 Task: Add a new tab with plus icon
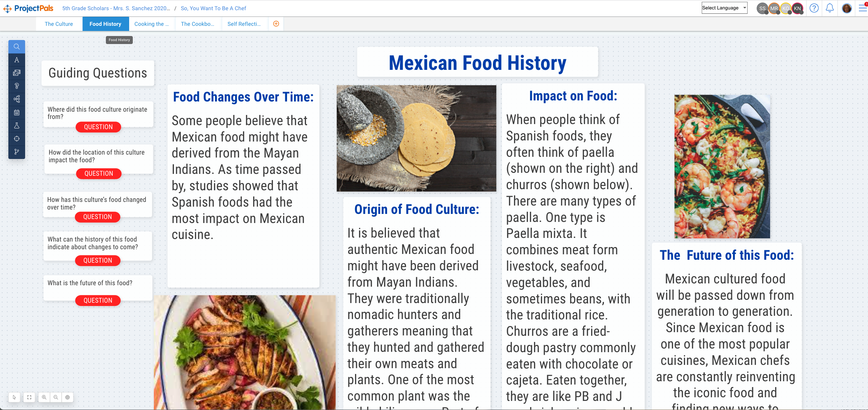click(x=276, y=24)
